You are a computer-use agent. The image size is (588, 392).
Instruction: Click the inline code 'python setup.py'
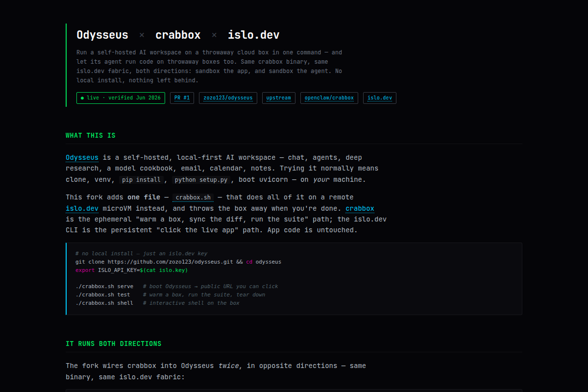pyautogui.click(x=201, y=180)
